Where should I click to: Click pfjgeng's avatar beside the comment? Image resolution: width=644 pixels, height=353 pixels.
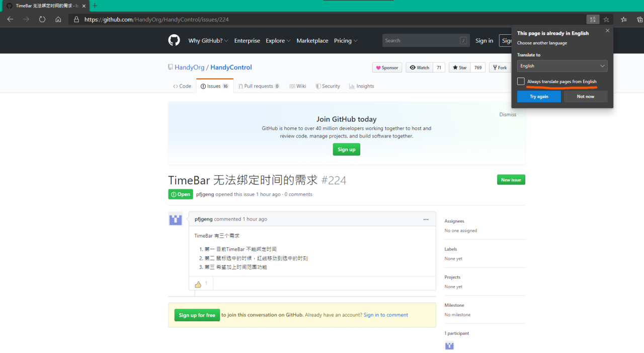point(175,219)
